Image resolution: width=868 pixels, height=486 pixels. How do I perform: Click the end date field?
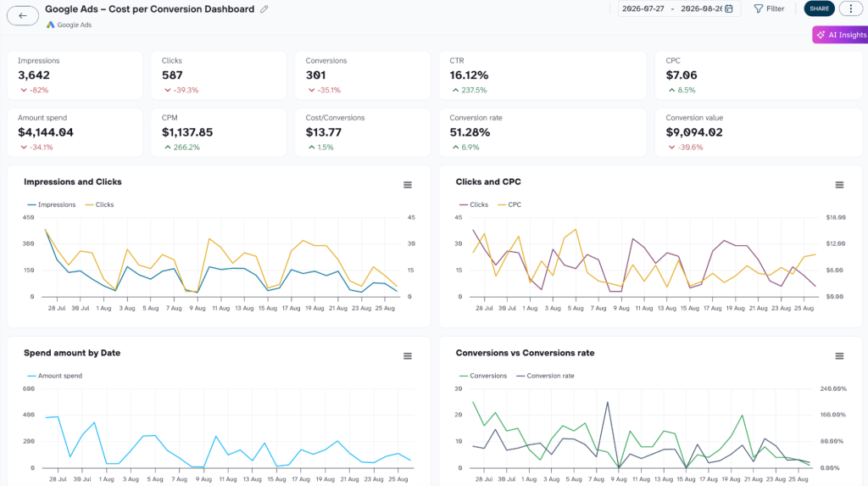click(701, 8)
